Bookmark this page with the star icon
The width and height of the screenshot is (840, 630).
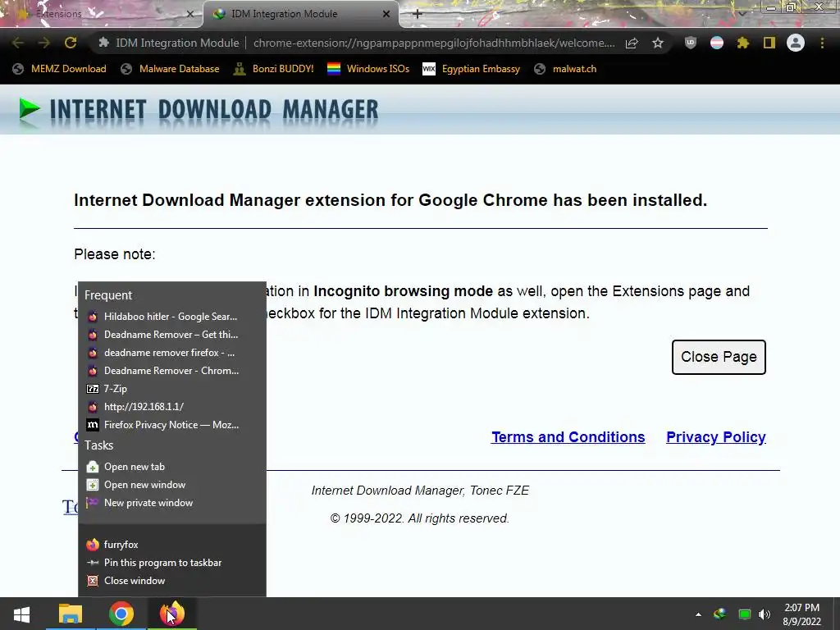click(x=658, y=43)
